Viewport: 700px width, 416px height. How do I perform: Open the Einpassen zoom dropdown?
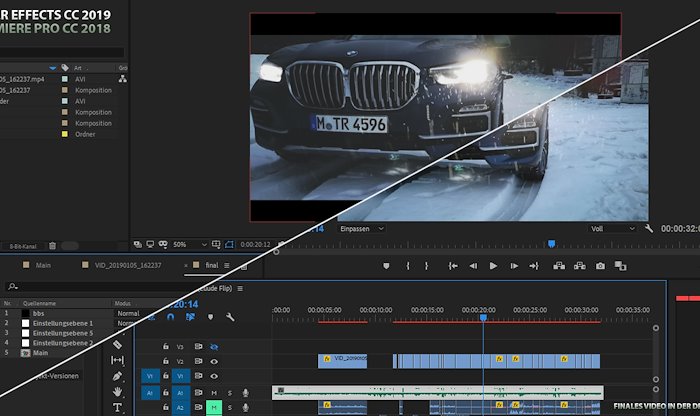point(361,229)
